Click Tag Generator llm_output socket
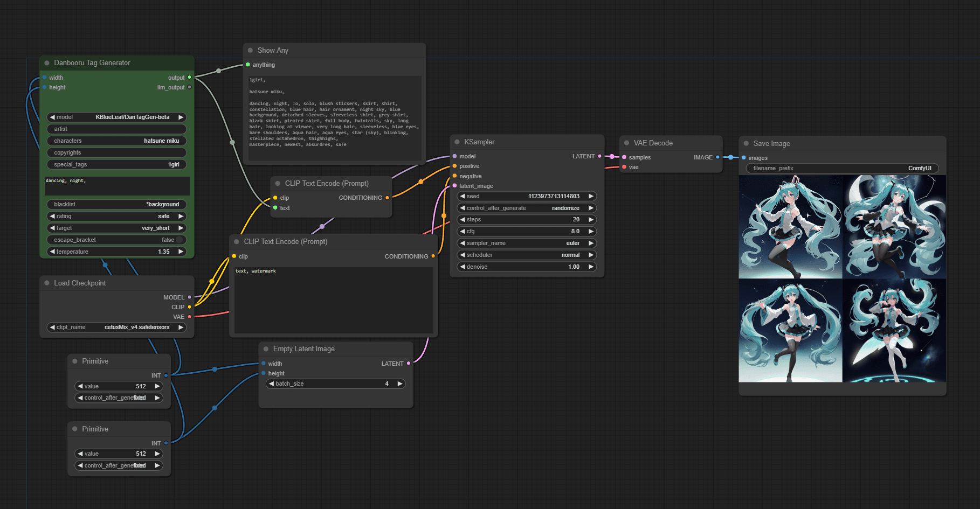The height and width of the screenshot is (509, 980). point(189,87)
